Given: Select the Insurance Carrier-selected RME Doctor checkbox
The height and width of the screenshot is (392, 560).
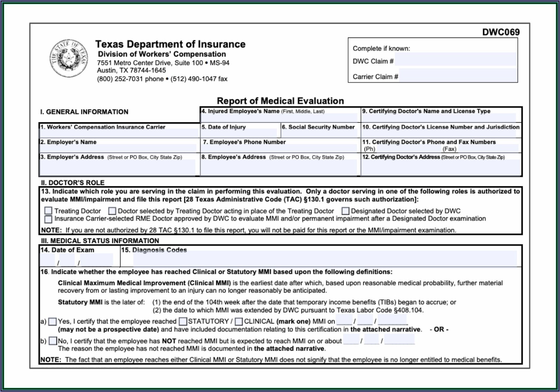Looking at the screenshot, I should click(48, 219).
